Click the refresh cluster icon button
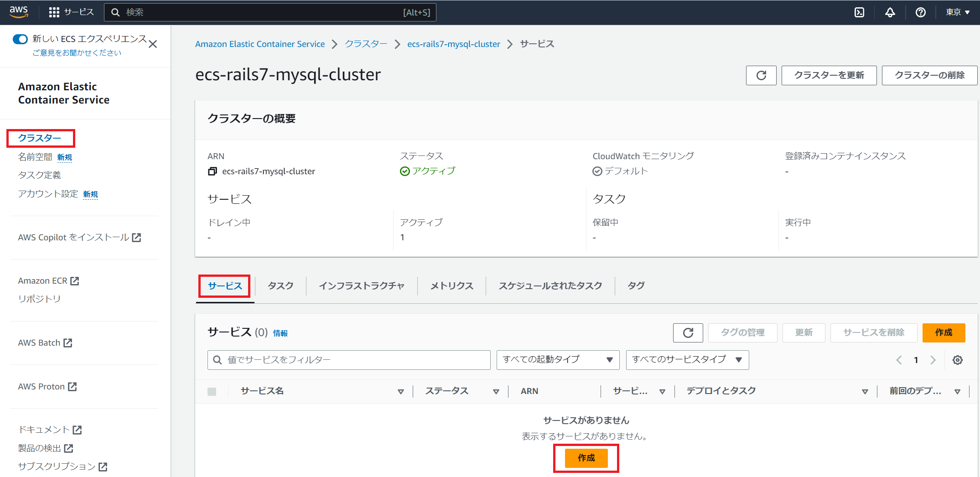 click(x=761, y=75)
